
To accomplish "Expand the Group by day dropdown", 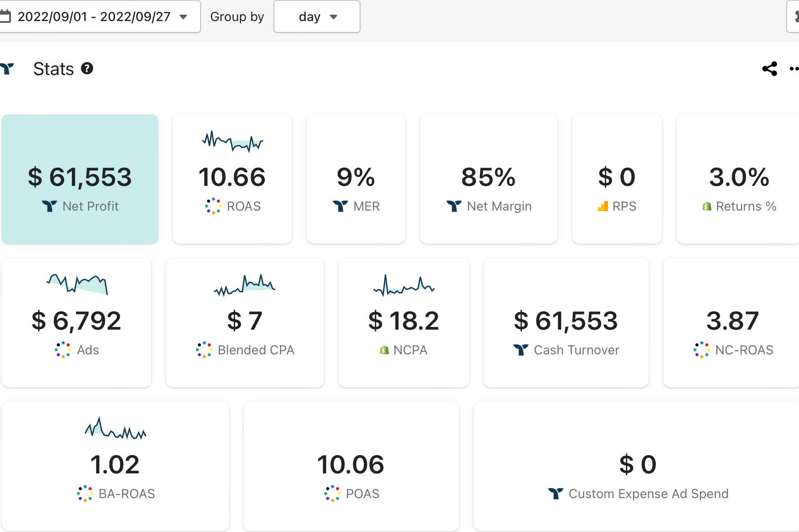I will pyautogui.click(x=317, y=16).
